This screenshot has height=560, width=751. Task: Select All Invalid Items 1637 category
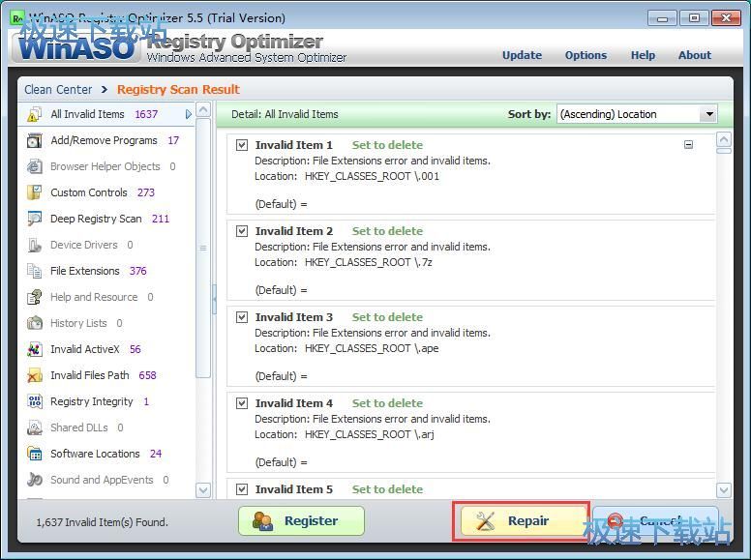[106, 114]
